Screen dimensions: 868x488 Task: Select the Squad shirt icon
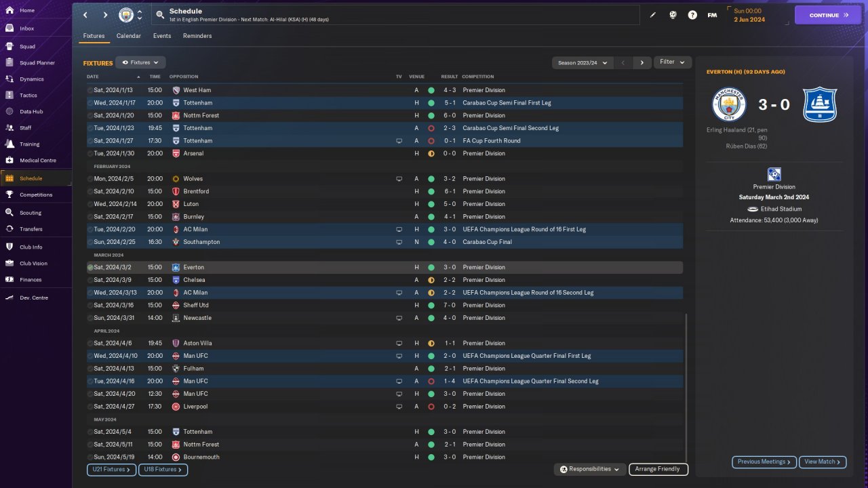tap(9, 47)
